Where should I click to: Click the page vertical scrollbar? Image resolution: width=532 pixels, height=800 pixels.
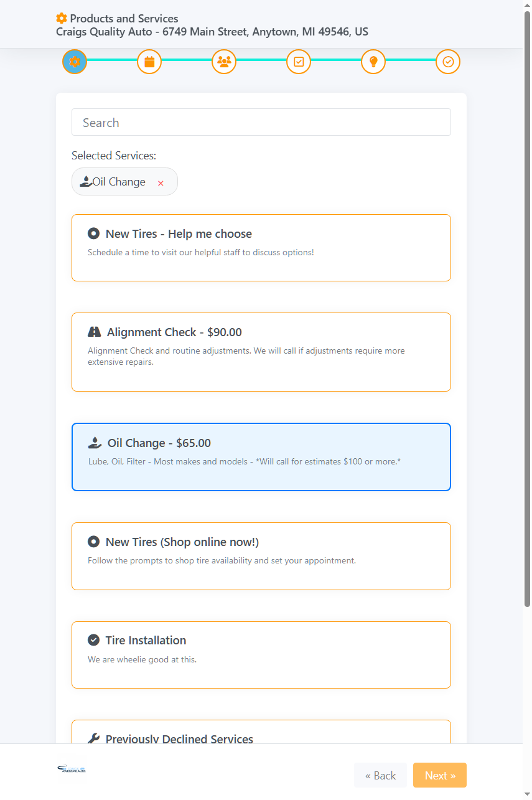point(527,311)
